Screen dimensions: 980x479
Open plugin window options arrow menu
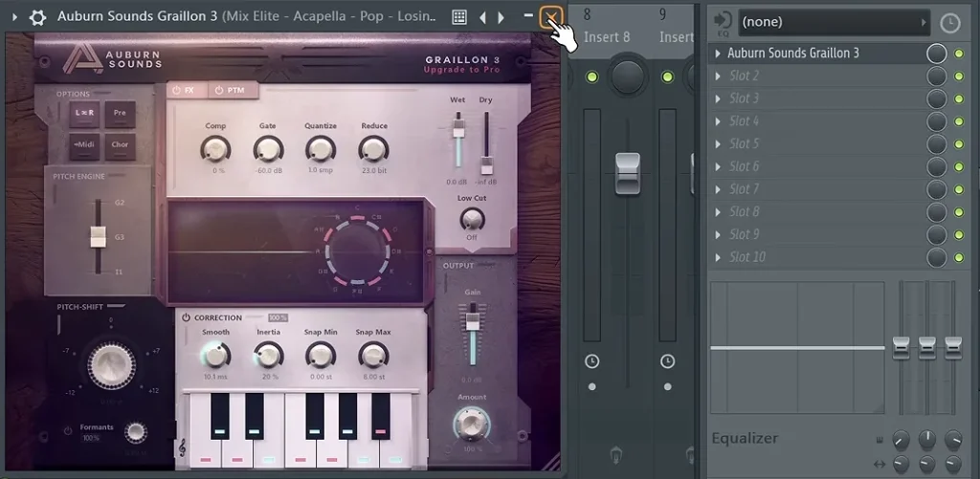coord(14,17)
